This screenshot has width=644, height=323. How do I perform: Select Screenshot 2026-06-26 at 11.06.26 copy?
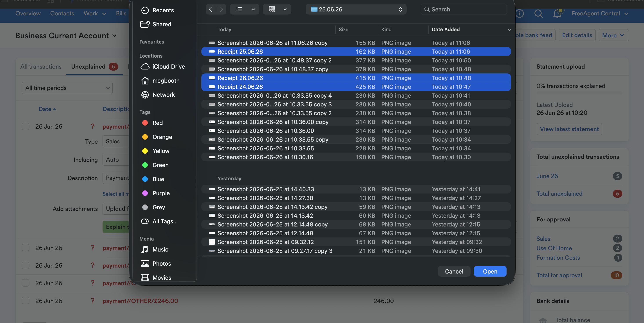click(x=356, y=43)
